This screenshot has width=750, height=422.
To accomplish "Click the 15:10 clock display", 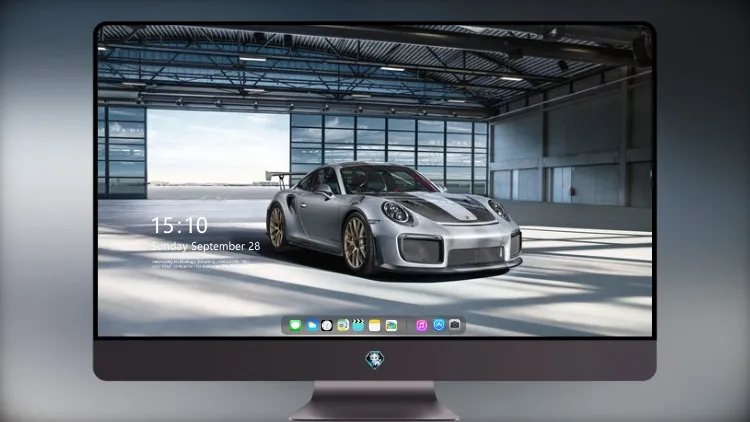I will (x=180, y=225).
